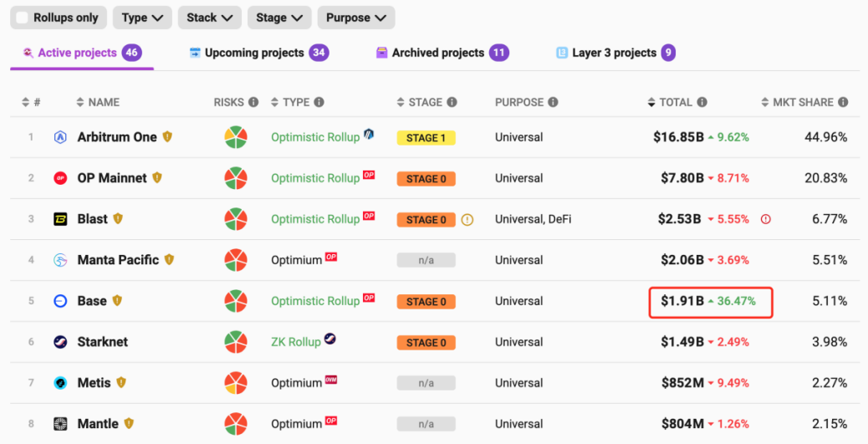Image resolution: width=868 pixels, height=444 pixels.
Task: Open the Blast project link
Action: (x=93, y=219)
